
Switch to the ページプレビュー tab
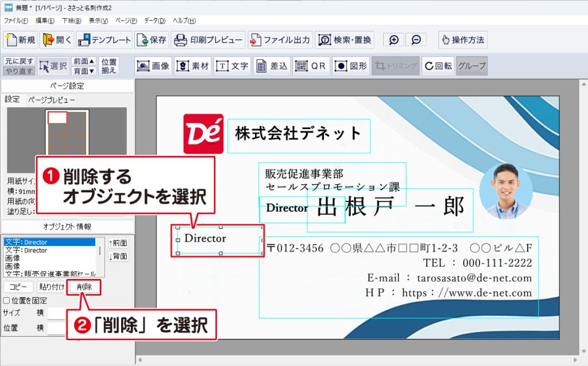point(52,100)
